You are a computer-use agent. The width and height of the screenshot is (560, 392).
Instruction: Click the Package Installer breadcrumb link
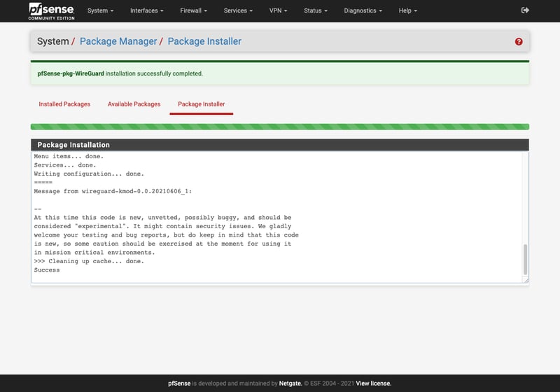point(204,41)
